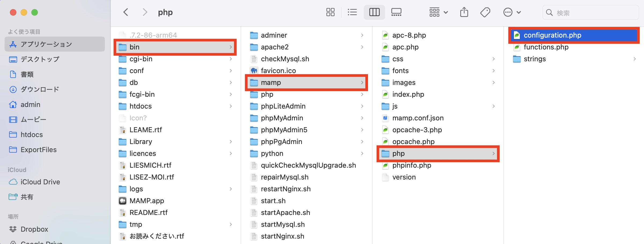
Task: Open ExportFiles in the sidebar
Action: (55, 149)
